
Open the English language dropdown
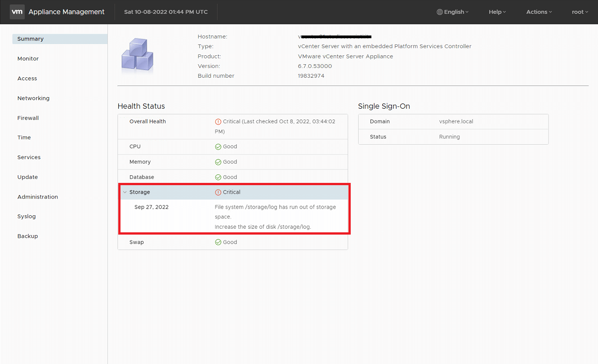(453, 12)
